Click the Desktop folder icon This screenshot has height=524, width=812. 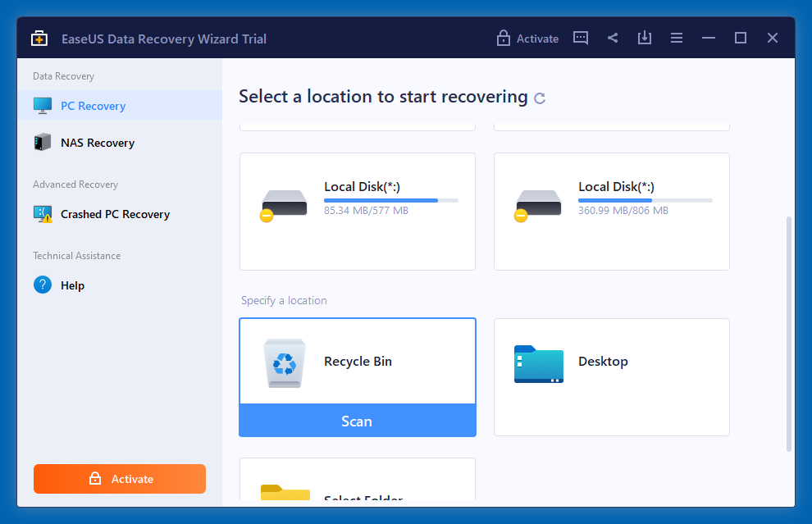click(539, 364)
